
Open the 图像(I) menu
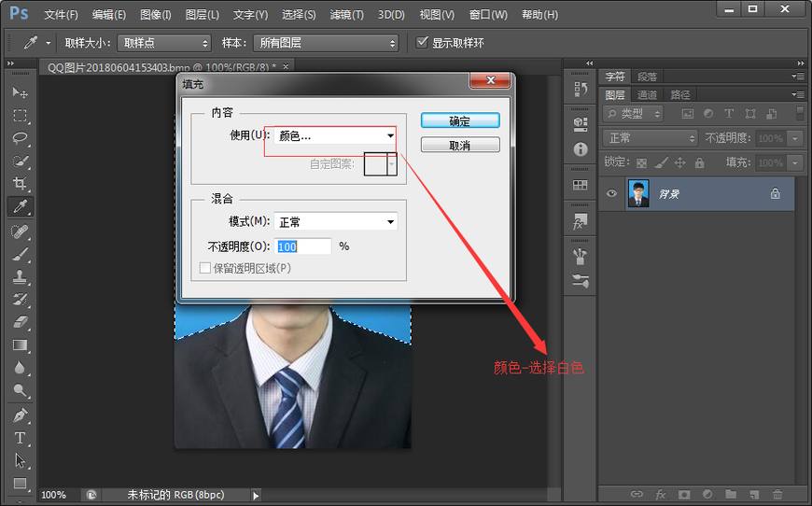(155, 15)
